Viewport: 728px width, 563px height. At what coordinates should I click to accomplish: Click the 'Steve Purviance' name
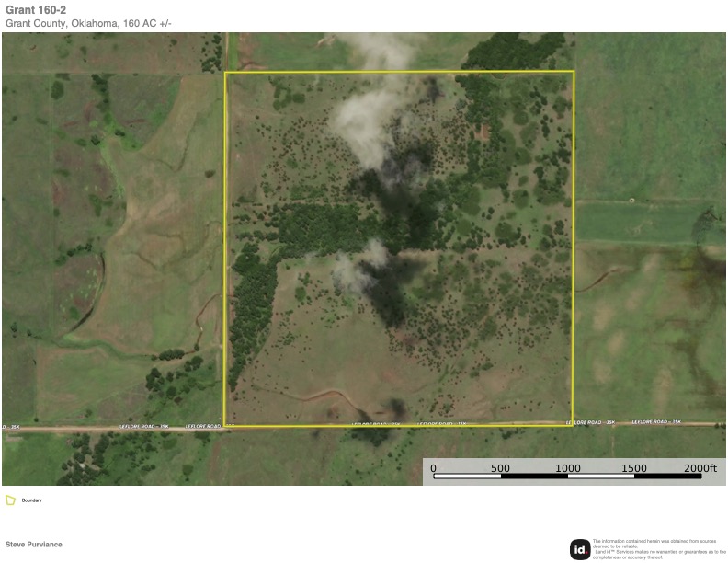[34, 545]
